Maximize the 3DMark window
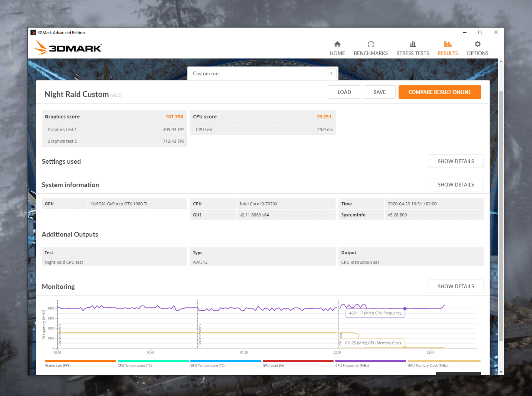 coord(480,33)
